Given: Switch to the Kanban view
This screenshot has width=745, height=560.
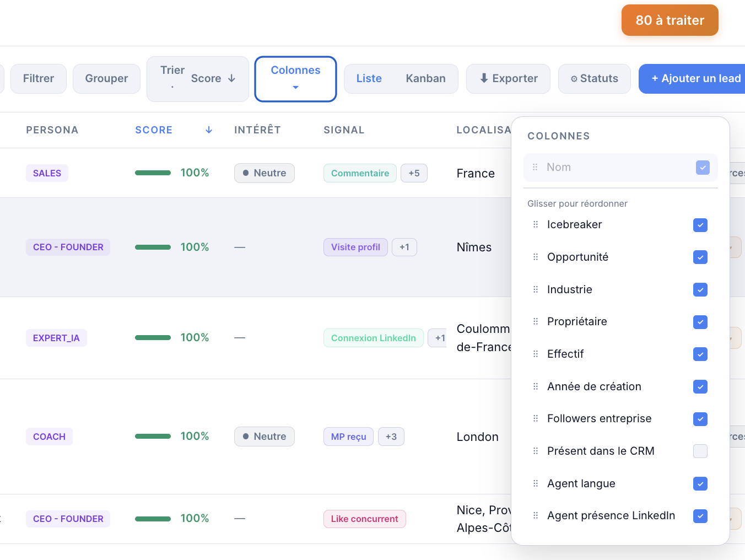Looking at the screenshot, I should [425, 79].
